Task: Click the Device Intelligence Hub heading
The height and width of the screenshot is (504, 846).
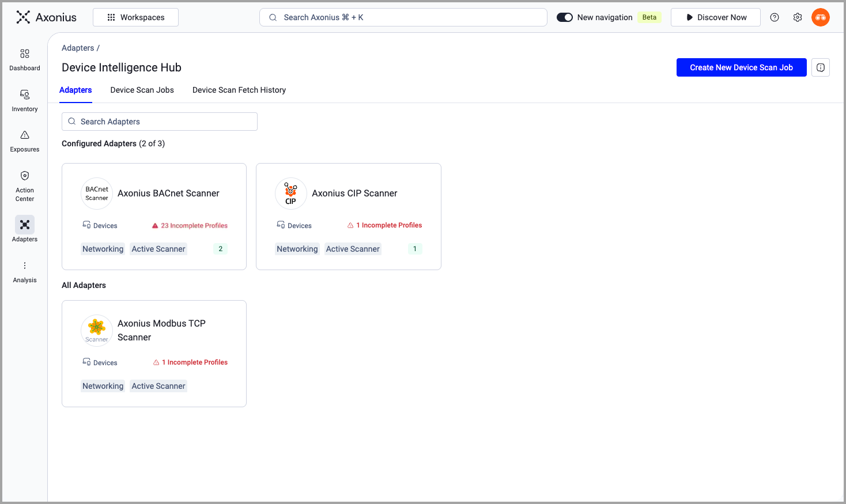Action: [x=122, y=67]
